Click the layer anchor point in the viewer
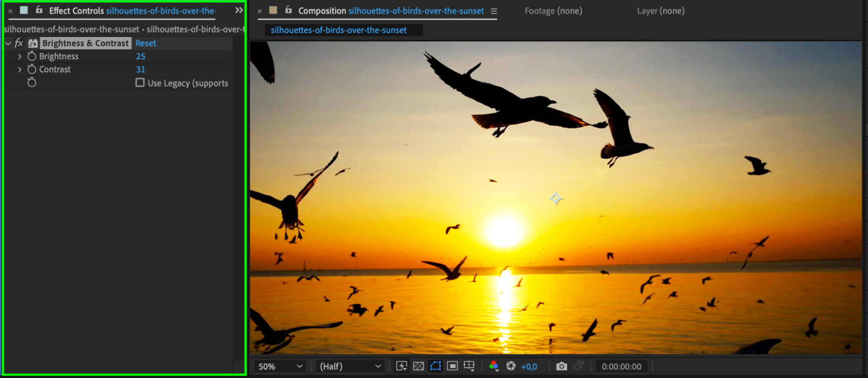Screen dimensions: 868x378 [x=556, y=199]
